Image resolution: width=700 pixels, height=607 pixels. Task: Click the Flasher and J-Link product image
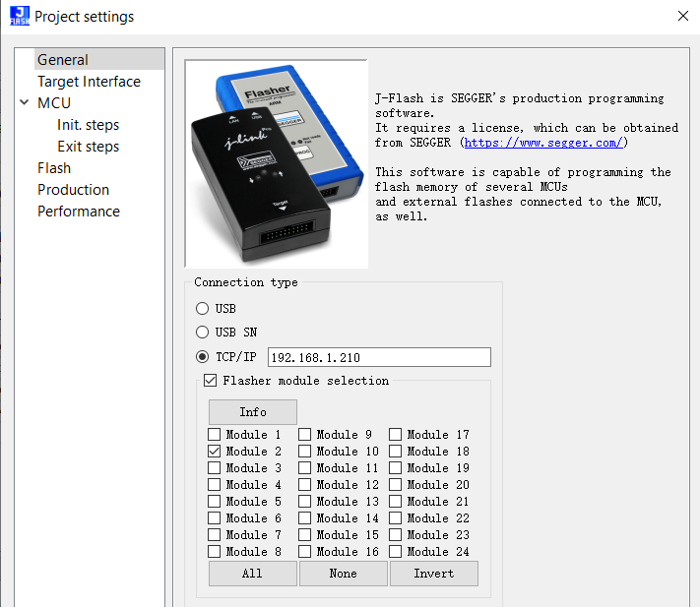[x=277, y=163]
